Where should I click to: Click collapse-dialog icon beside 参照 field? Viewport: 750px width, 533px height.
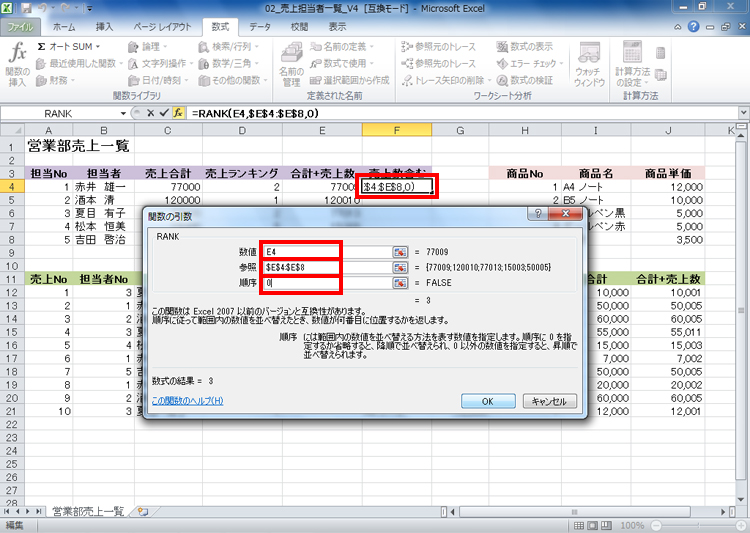[x=400, y=267]
